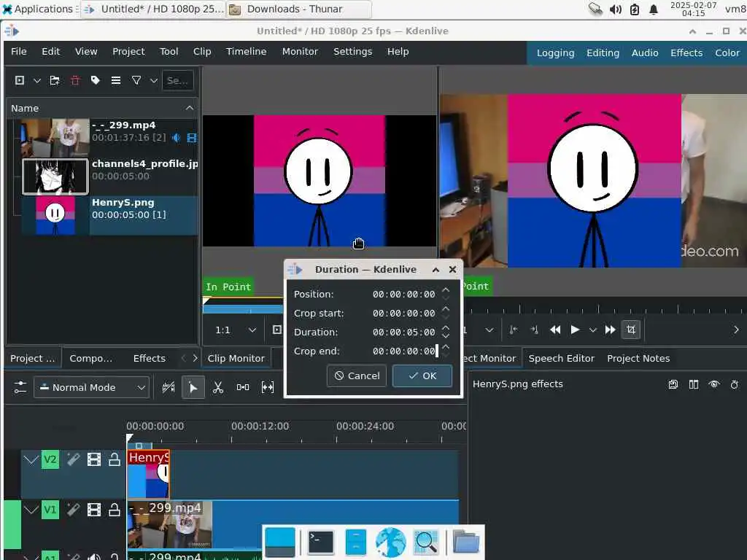Collapse the V2 track
Image resolution: width=747 pixels, height=560 pixels.
31,459
